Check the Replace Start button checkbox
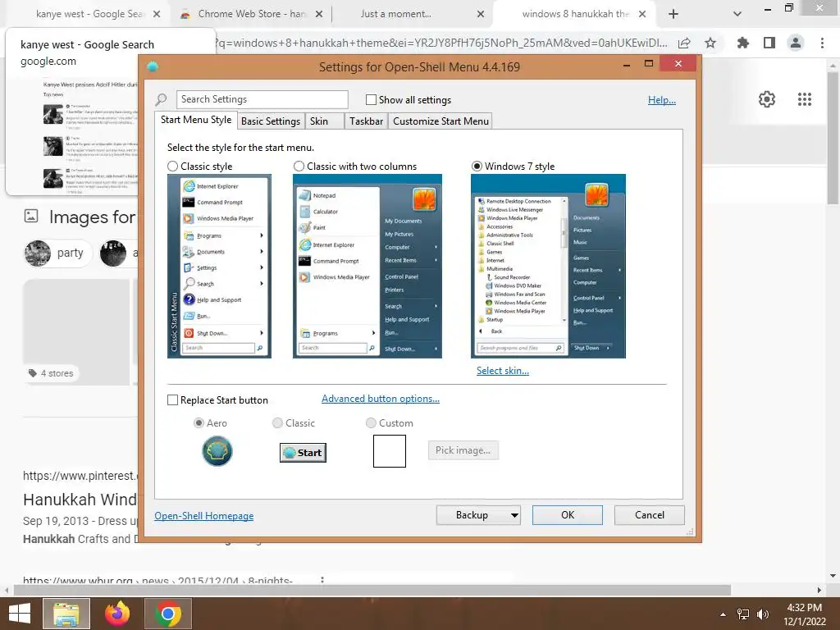Image resolution: width=840 pixels, height=630 pixels. [x=172, y=400]
